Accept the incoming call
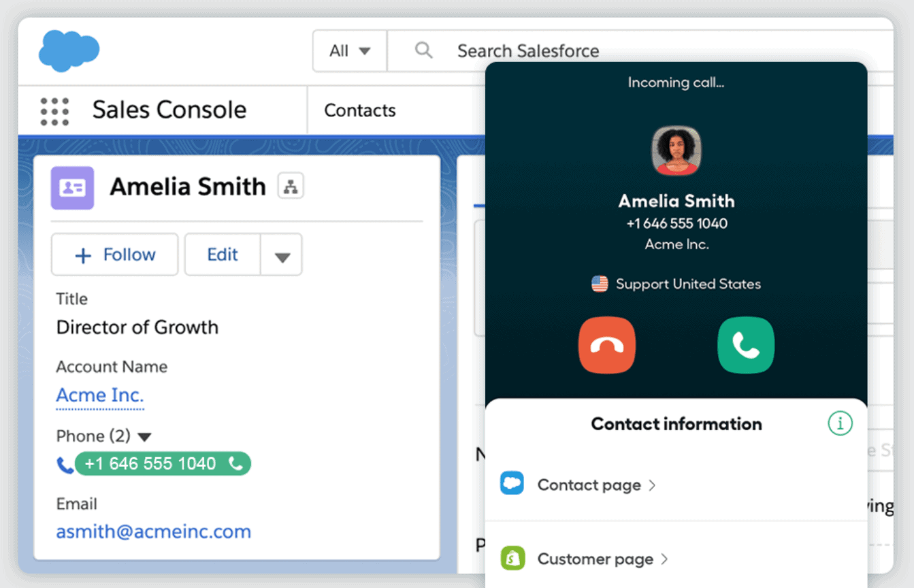The width and height of the screenshot is (914, 588). [x=745, y=345]
